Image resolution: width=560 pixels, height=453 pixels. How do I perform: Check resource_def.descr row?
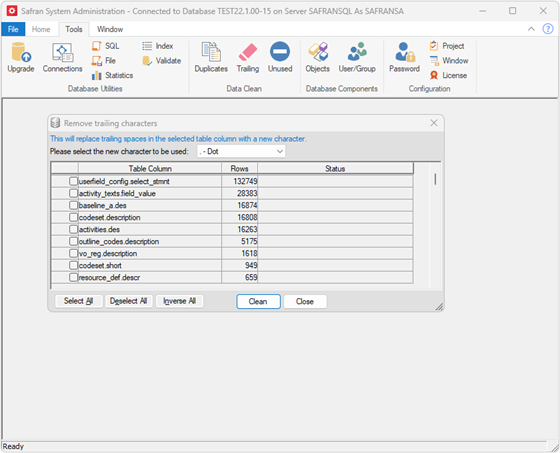point(74,278)
